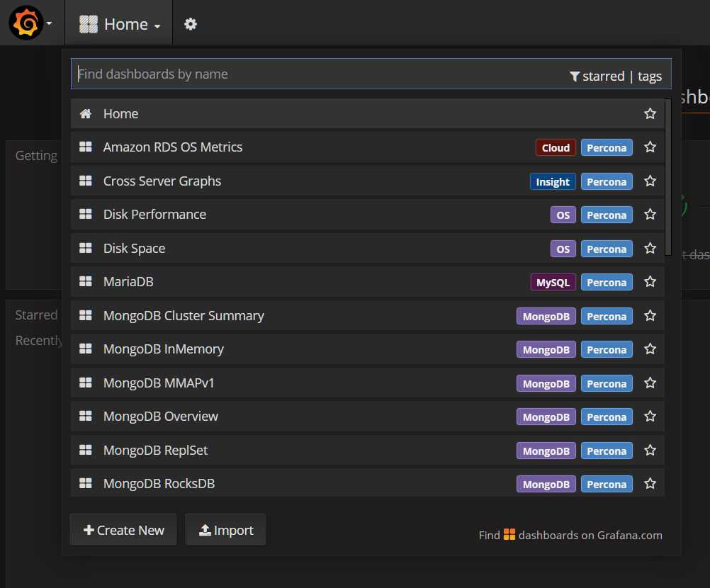This screenshot has width=710, height=588.
Task: Click Percona tag on Amazon RDS row
Action: pyautogui.click(x=607, y=147)
